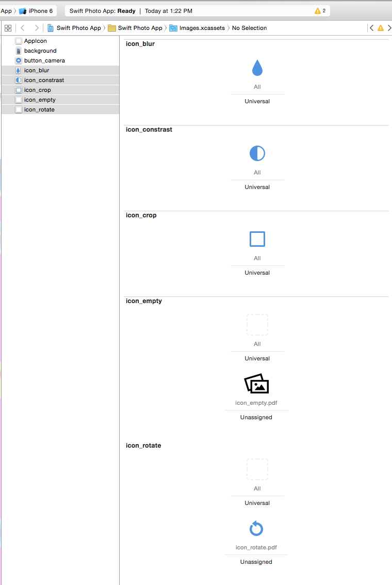
Task: Click the Universal label under icon_constrast
Action: click(257, 187)
